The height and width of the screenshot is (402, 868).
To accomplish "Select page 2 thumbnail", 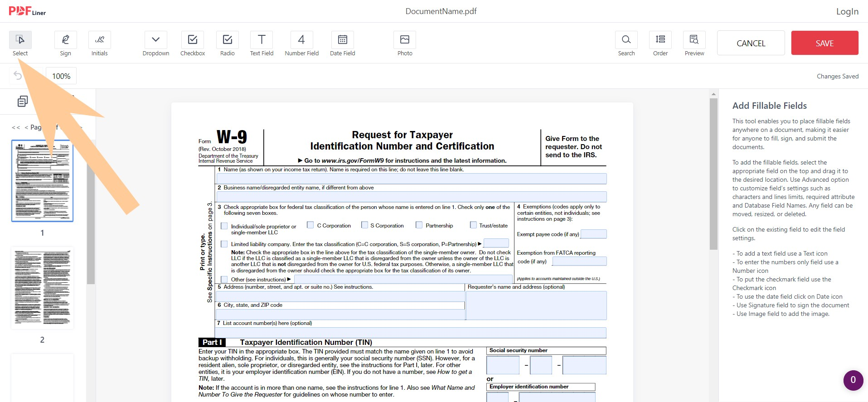I will coord(42,288).
